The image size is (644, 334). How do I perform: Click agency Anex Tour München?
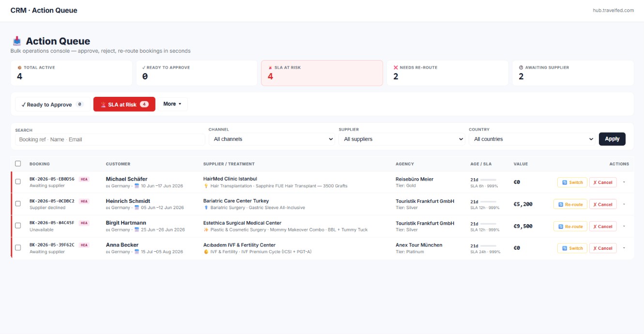click(x=419, y=245)
